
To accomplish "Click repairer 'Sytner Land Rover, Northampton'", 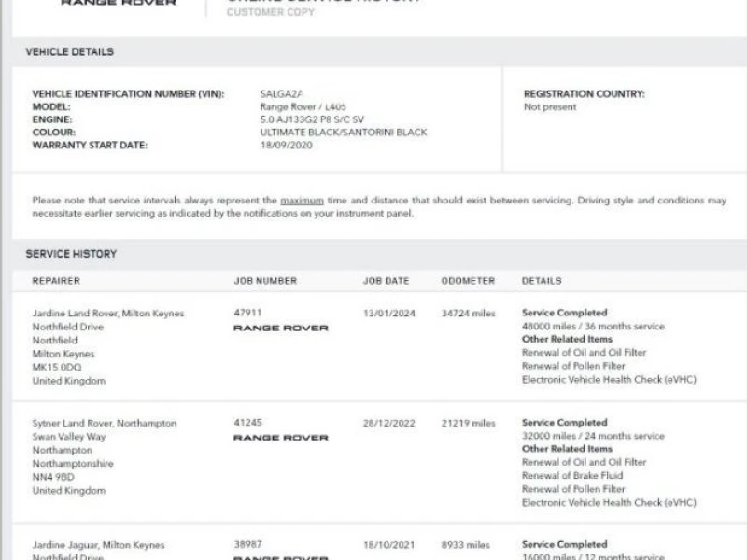I will (105, 423).
